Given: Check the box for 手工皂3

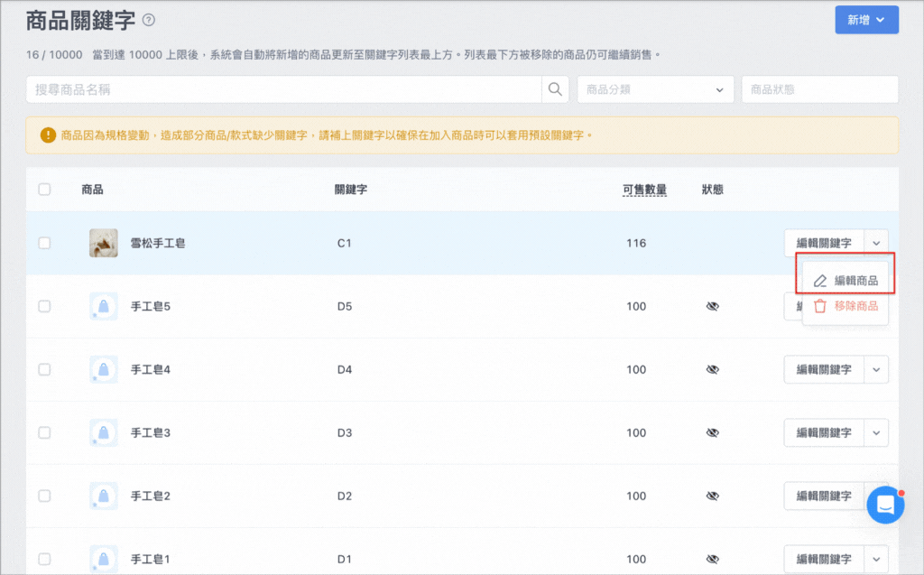Looking at the screenshot, I should (x=44, y=432).
